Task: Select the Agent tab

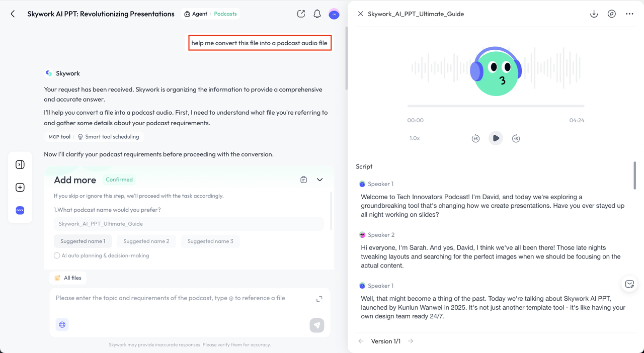Action: [x=196, y=14]
